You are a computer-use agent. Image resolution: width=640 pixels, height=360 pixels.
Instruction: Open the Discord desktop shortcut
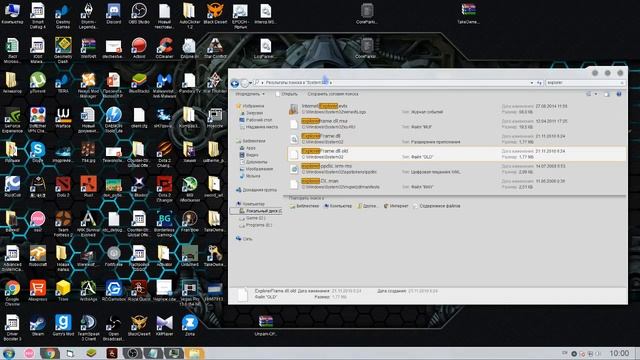(113, 14)
